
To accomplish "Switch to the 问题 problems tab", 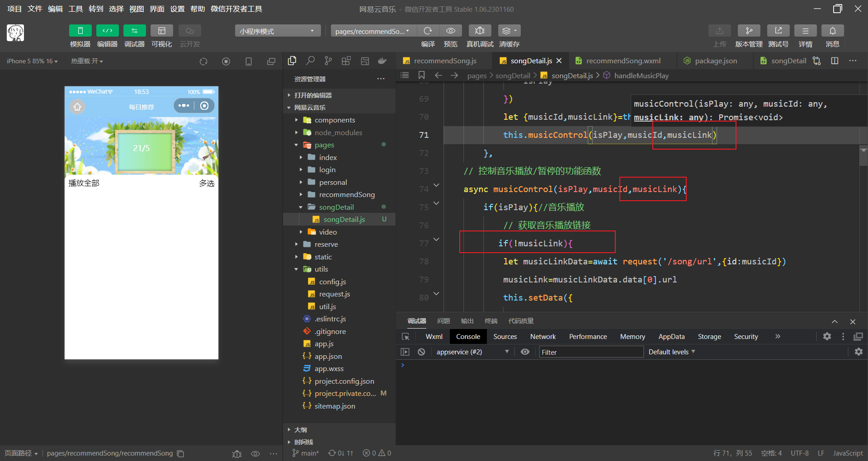I will (443, 321).
